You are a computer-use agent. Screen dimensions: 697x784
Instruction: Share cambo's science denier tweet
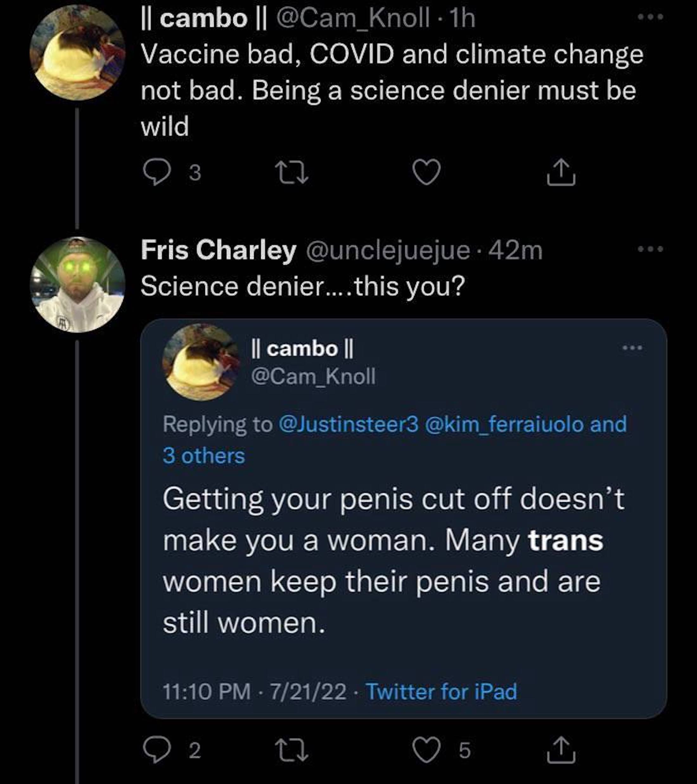pos(560,173)
